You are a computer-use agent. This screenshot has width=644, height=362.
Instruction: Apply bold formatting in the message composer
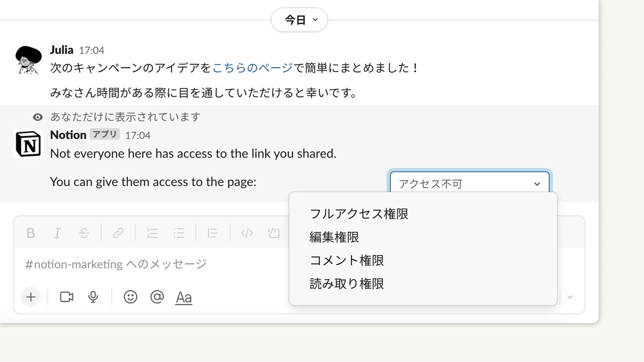pos(31,233)
